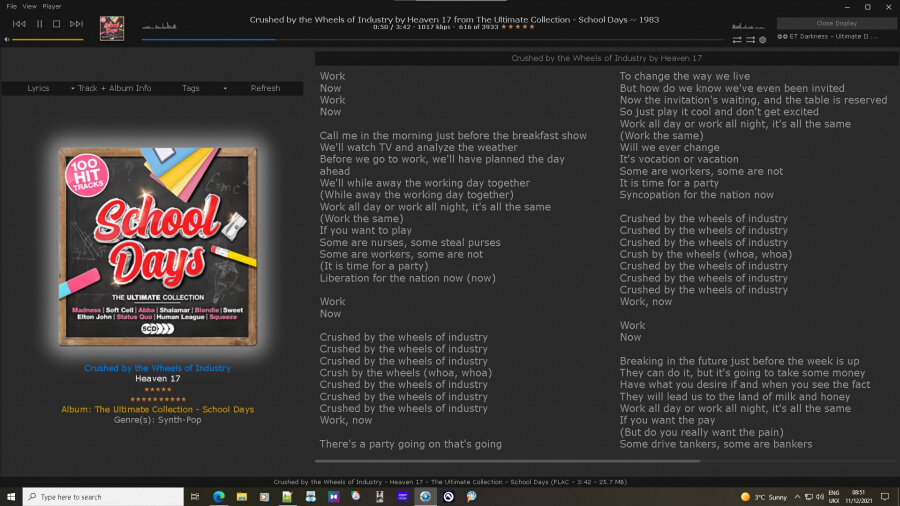Open the View menu
This screenshot has width=900, height=506.
pos(29,6)
